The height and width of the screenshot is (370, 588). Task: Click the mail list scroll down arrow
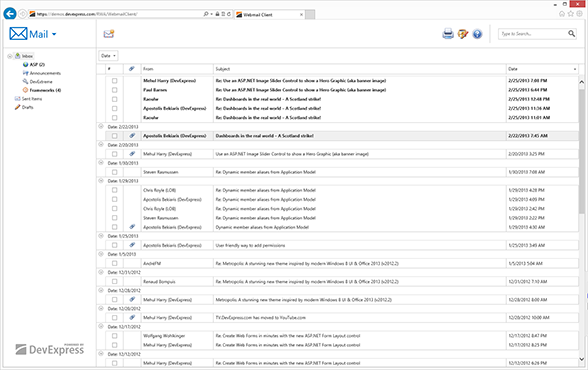[581, 359]
